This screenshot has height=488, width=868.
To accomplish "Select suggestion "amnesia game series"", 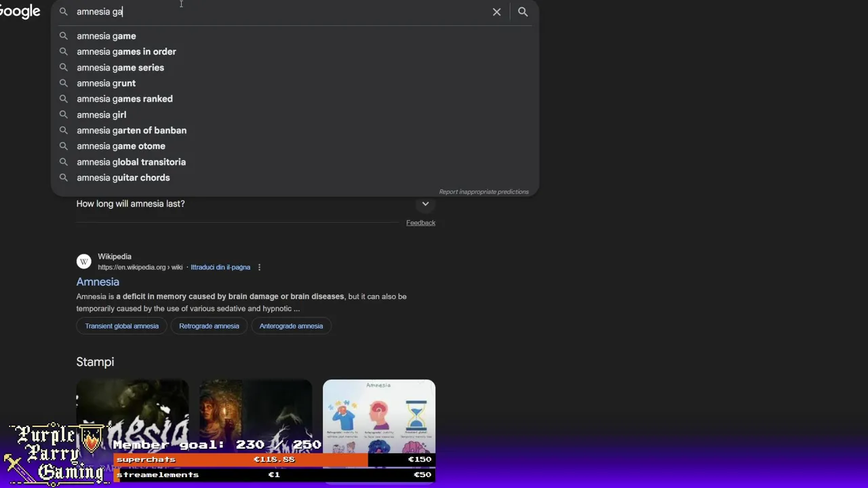I will coord(295,67).
